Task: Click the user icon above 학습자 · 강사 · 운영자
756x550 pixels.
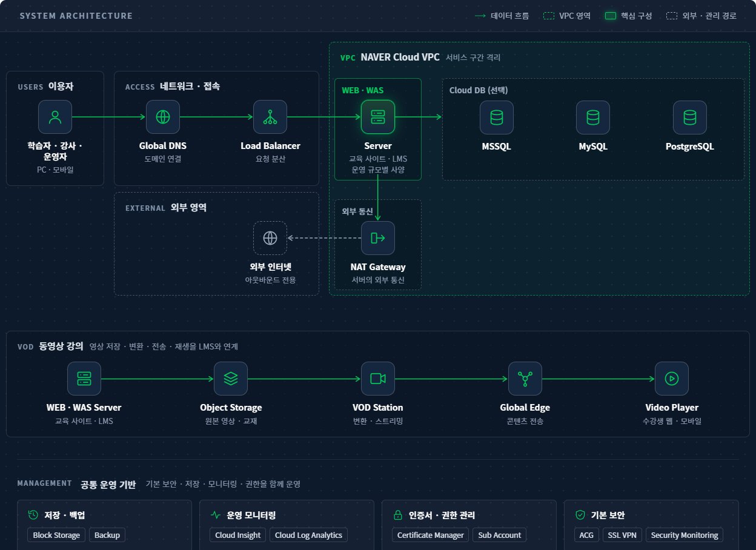Action: point(55,117)
